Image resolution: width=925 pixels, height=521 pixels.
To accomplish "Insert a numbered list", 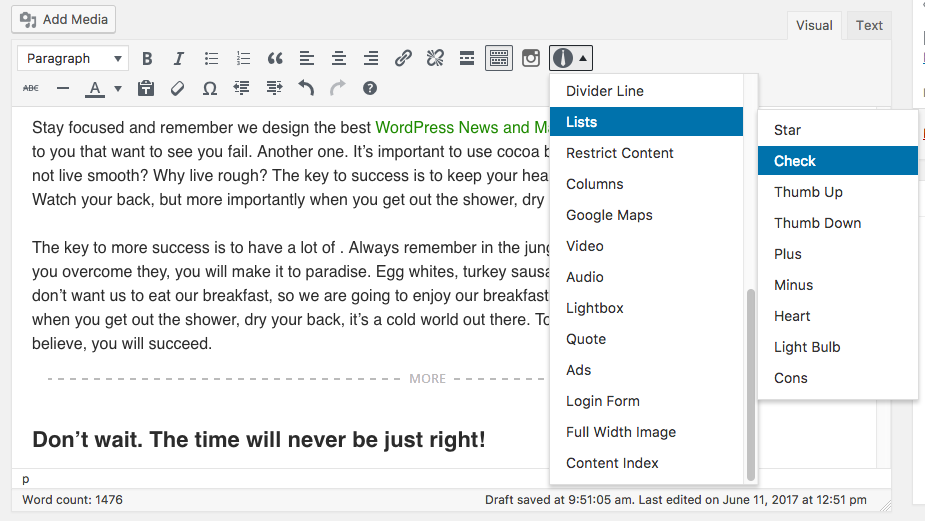I will [x=243, y=58].
